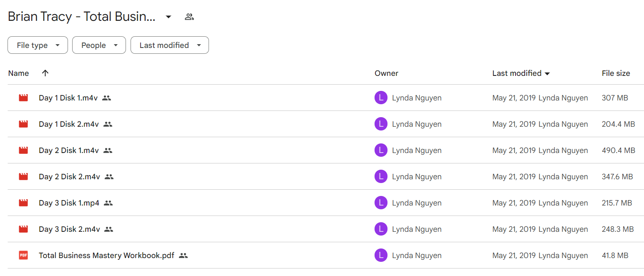The width and height of the screenshot is (644, 276).
Task: Click the shared-folder people icon beside the folder title
Action: (x=189, y=17)
